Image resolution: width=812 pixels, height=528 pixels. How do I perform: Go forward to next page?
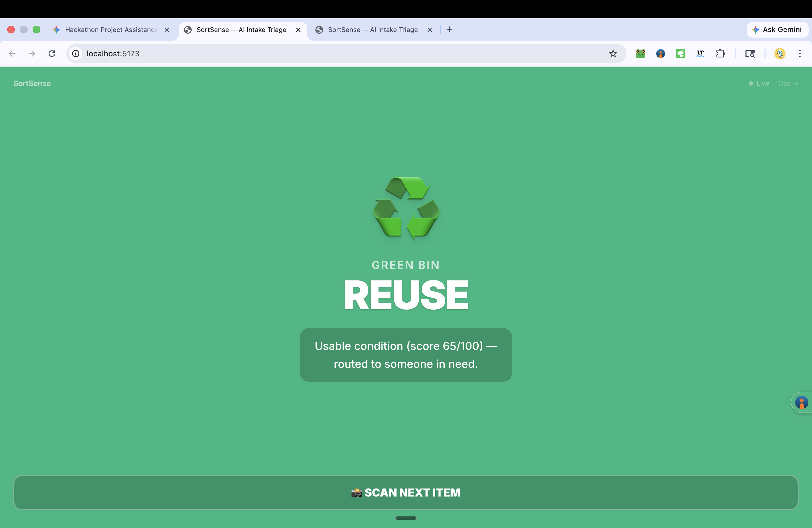coord(32,54)
